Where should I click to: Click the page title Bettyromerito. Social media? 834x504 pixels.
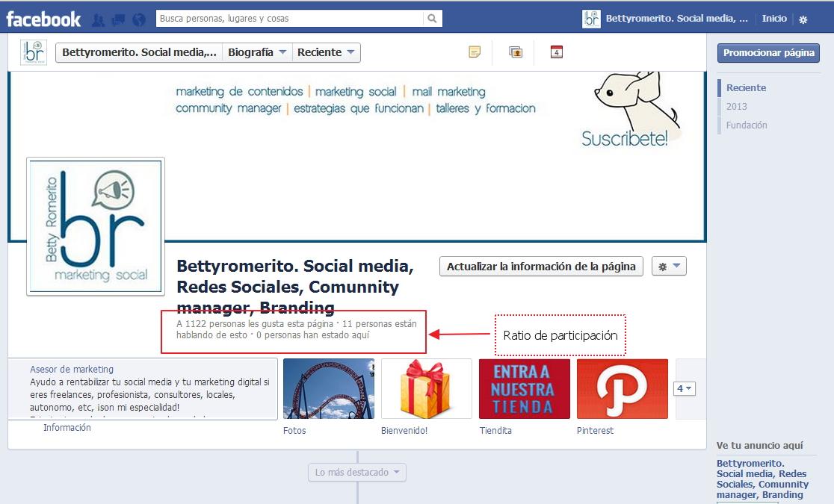pyautogui.click(x=294, y=287)
